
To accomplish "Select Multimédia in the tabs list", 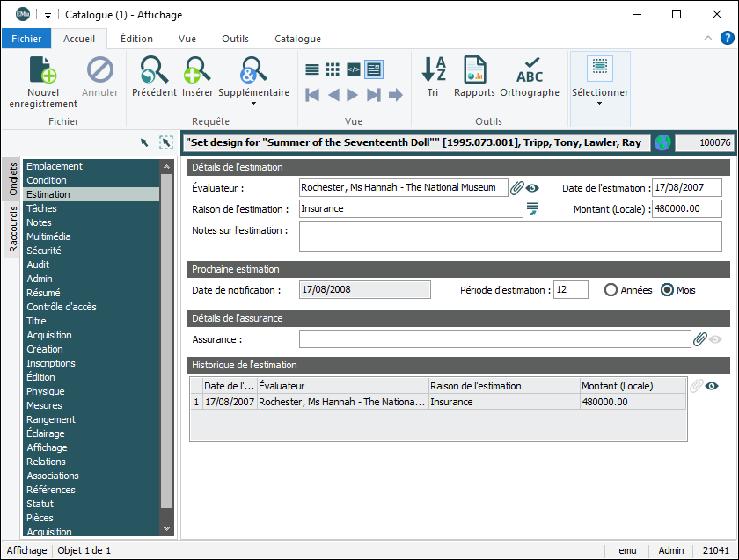I will point(48,236).
